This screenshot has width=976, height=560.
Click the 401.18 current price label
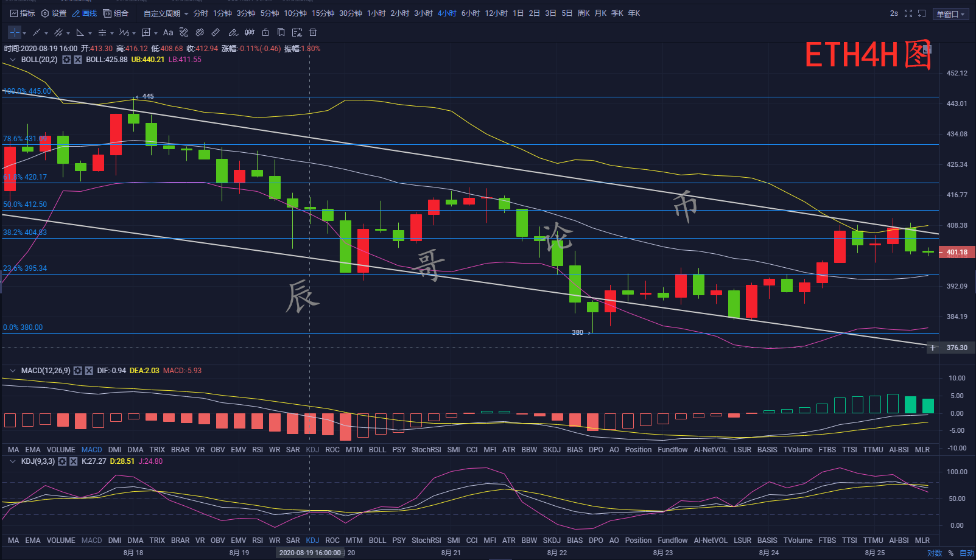957,252
